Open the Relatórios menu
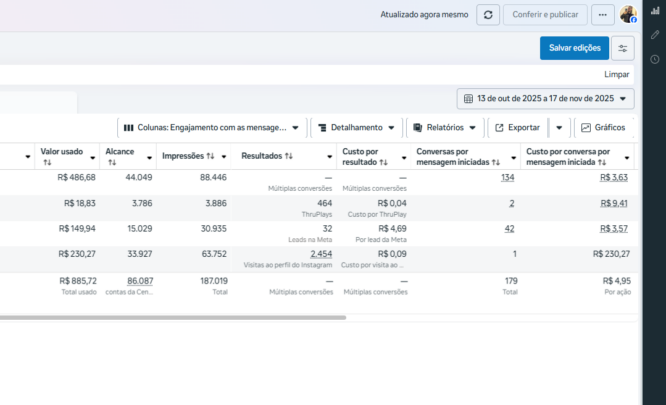This screenshot has width=666, height=405. click(444, 128)
